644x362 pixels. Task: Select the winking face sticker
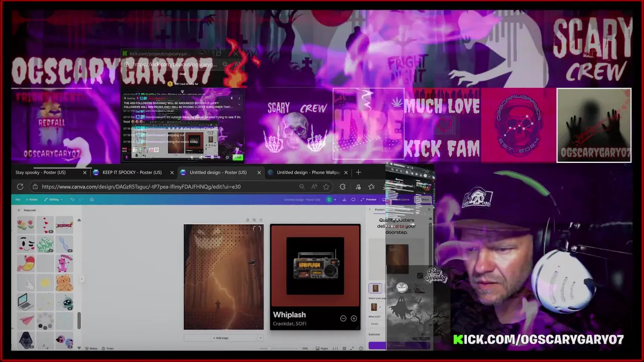coord(26,244)
